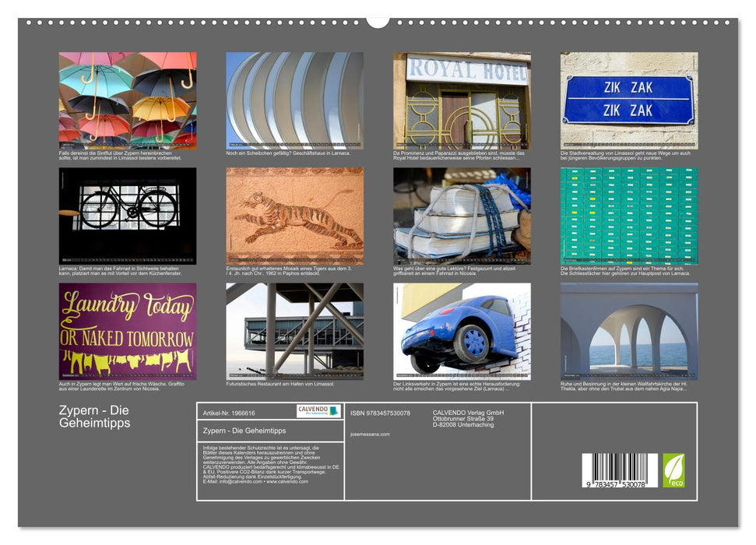The height and width of the screenshot is (545, 756).
Task: Open the futuristic restaurant structure photo
Action: (x=294, y=331)
